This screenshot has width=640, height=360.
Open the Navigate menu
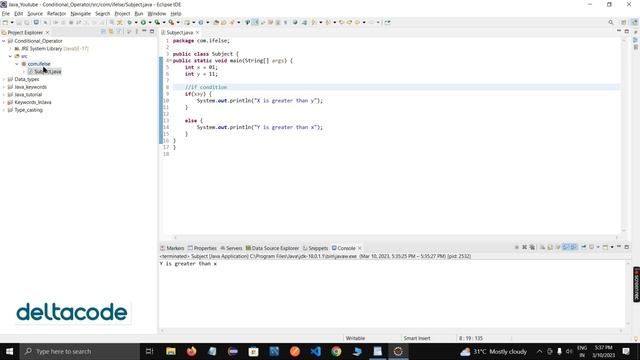80,13
